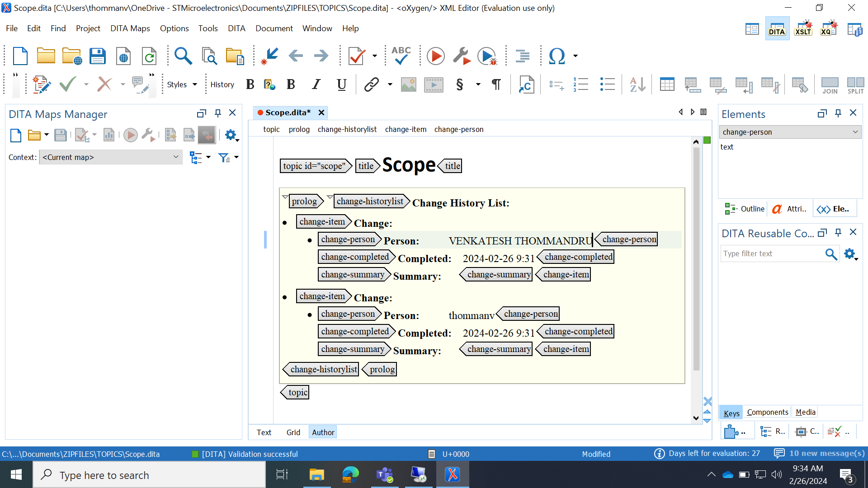Open the DITA menu in menu bar
The height and width of the screenshot is (488, 868).
[x=236, y=28]
